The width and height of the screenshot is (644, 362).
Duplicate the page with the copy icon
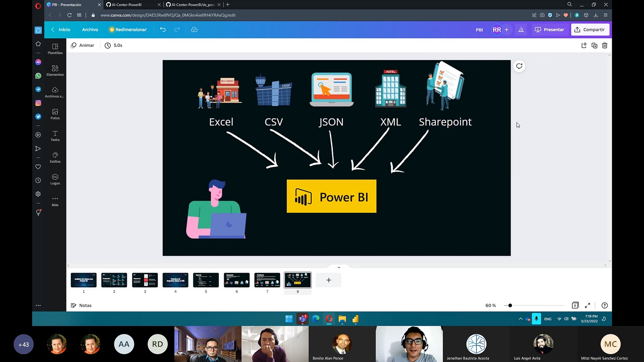594,45
